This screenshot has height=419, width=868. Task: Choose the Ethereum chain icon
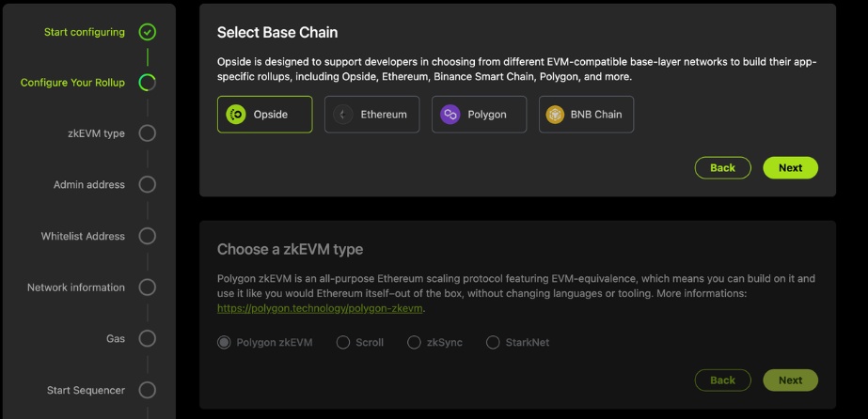click(343, 115)
